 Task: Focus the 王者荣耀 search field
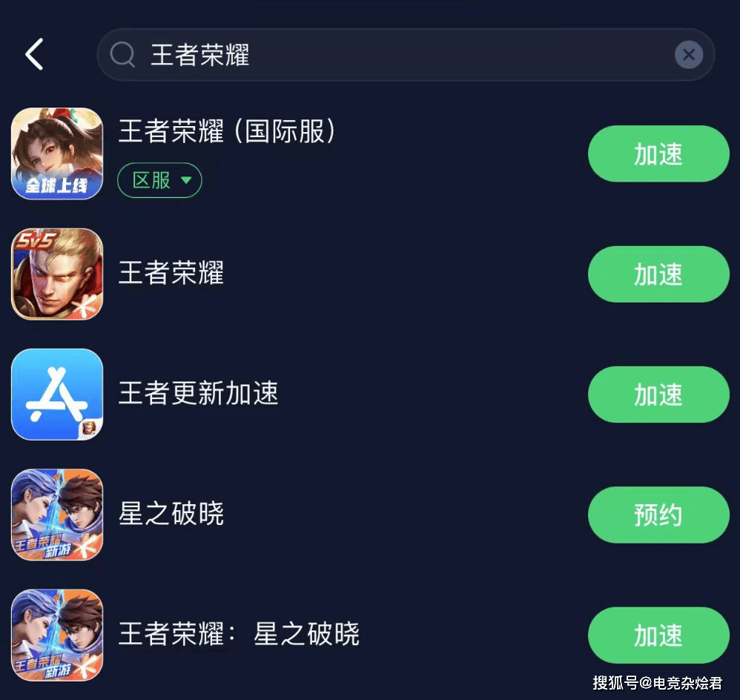coord(406,55)
